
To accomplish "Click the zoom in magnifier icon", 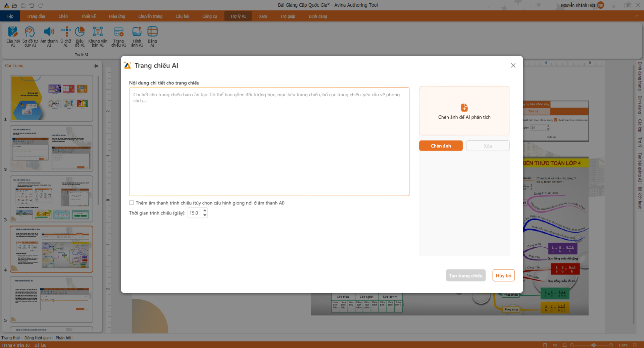I will [x=611, y=345].
